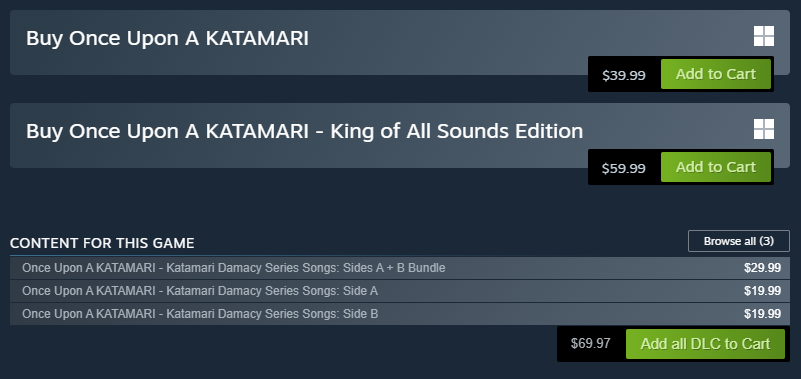Screen dimensions: 801x379
Task: Click the Add all DLC to Cart button
Action: (705, 344)
